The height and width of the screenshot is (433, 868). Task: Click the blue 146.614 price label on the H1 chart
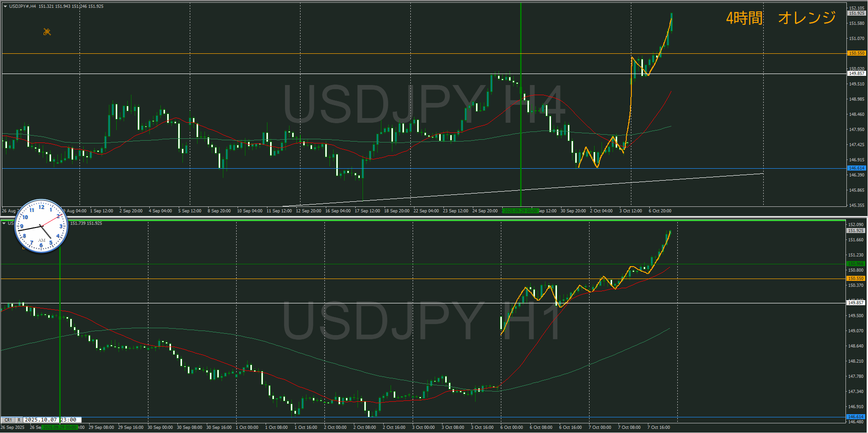[856, 417]
